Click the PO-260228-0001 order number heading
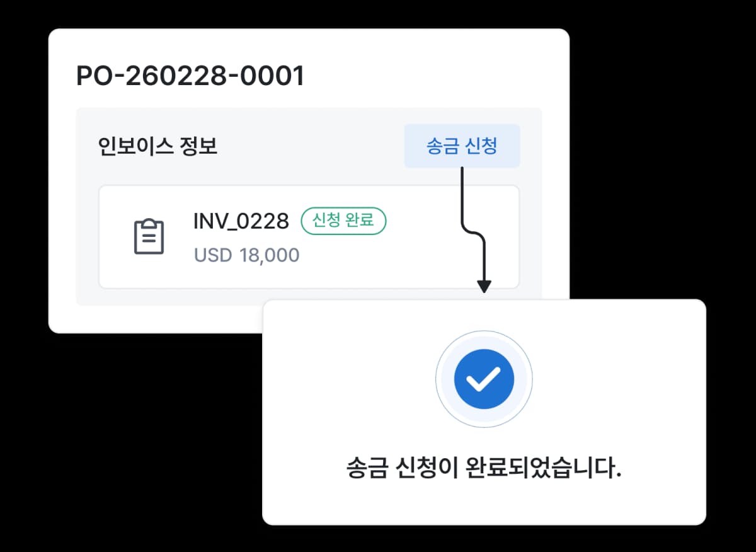The height and width of the screenshot is (552, 756). tap(190, 76)
